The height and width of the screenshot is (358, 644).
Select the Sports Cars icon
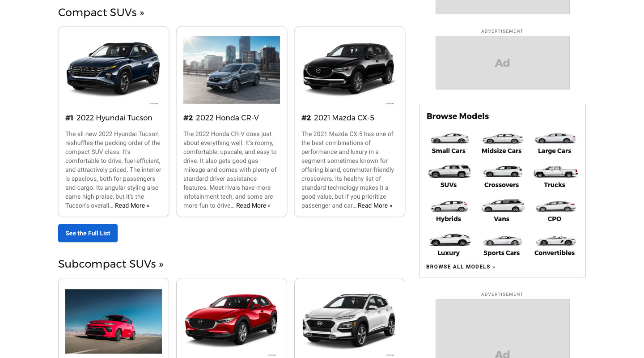(502, 239)
